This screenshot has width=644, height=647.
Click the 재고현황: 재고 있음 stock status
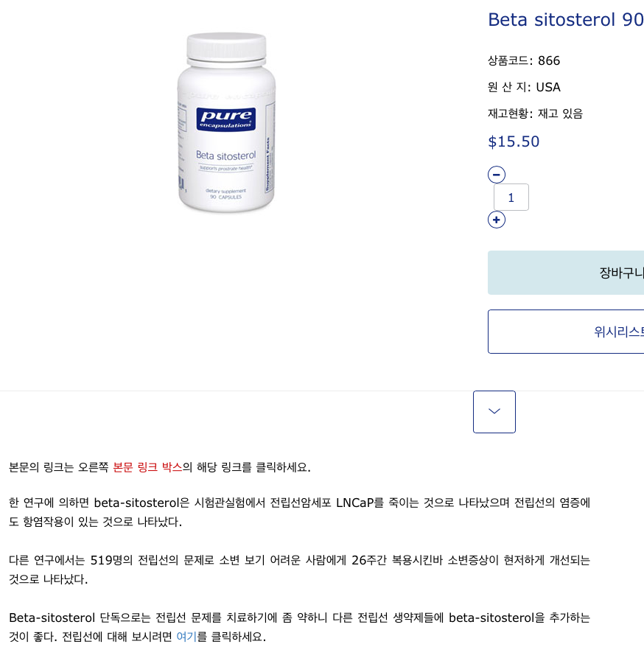535,113
